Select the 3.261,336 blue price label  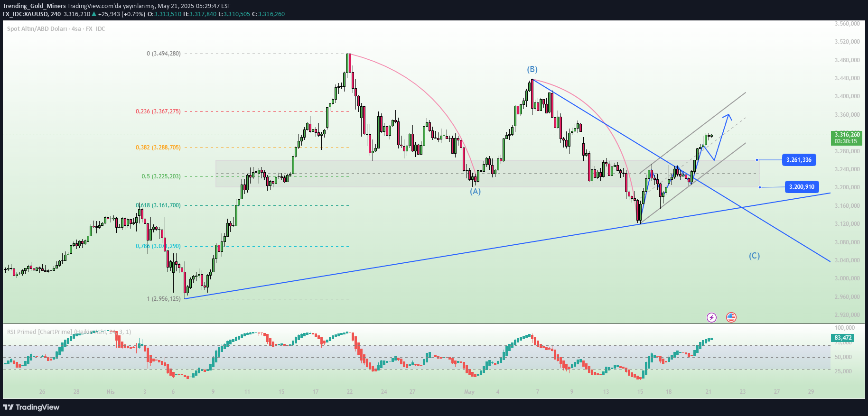point(799,159)
